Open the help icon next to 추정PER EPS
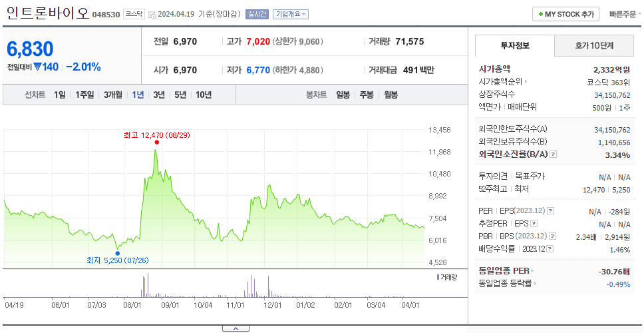Image resolution: width=644 pixels, height=333 pixels. tap(534, 224)
